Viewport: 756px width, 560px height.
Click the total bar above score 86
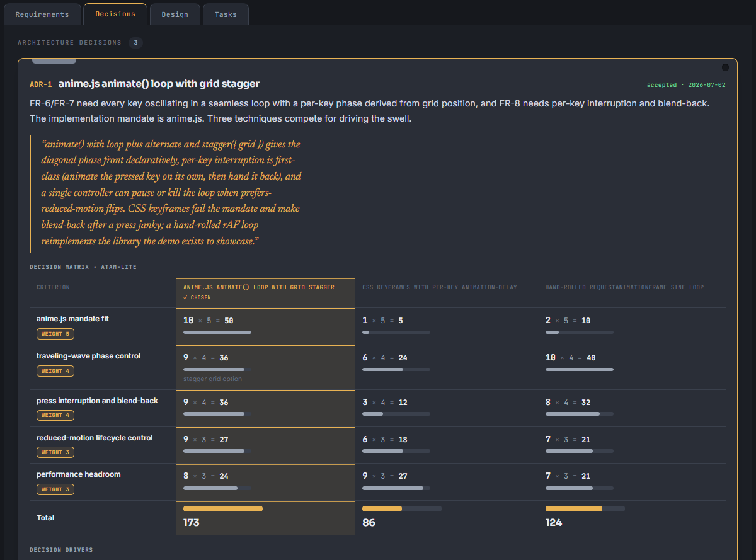pos(402,508)
